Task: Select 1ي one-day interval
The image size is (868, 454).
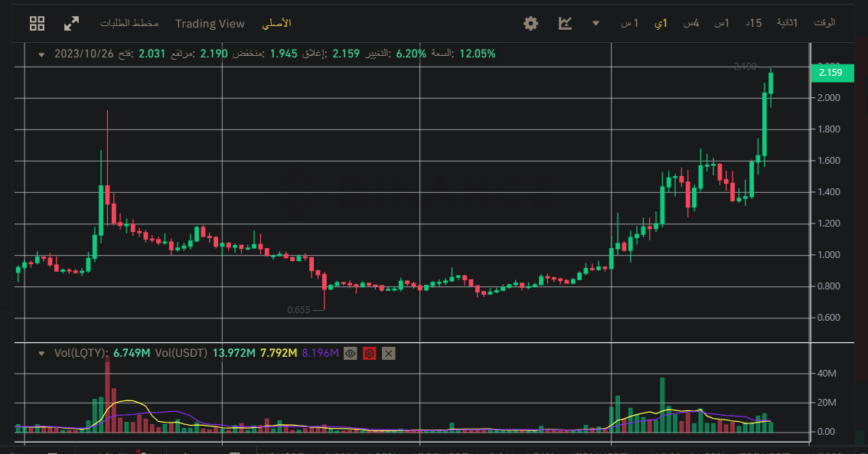Action: tap(661, 23)
